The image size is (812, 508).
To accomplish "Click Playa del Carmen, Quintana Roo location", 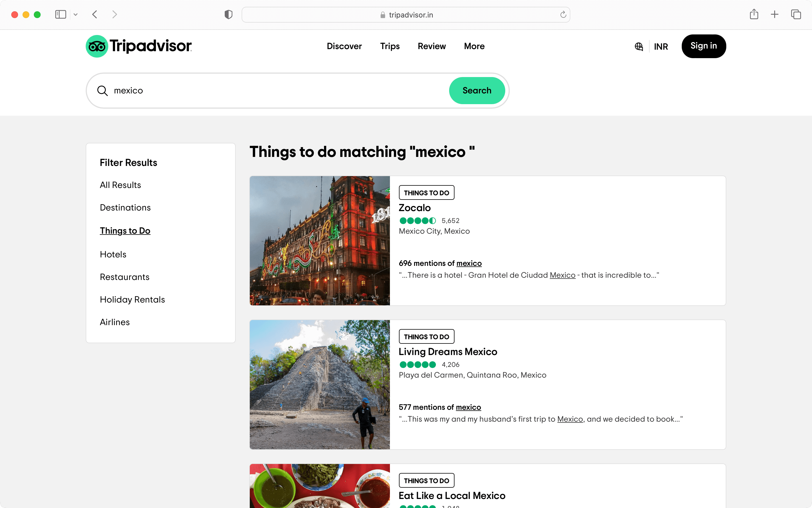I will [473, 375].
